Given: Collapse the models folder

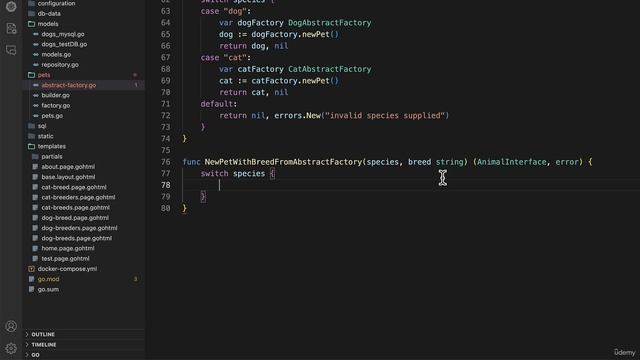Looking at the screenshot, I should pos(48,24).
